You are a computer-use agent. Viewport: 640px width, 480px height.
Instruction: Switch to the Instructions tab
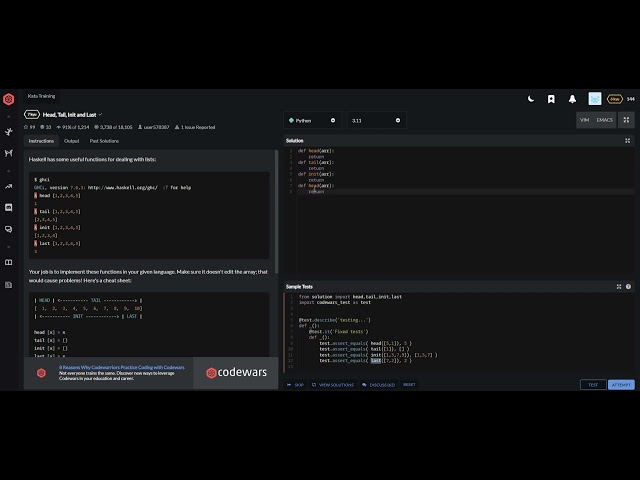click(41, 141)
